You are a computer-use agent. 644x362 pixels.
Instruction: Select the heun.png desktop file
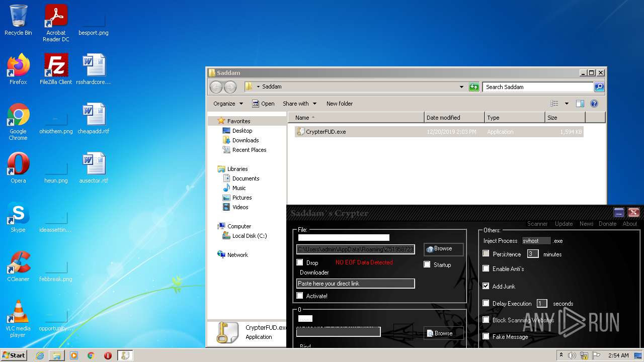point(56,170)
